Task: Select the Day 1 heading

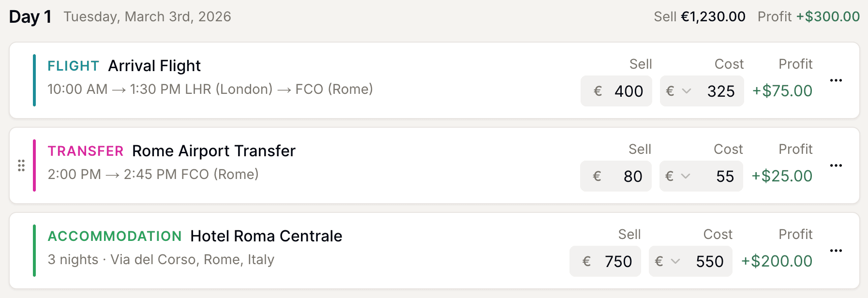Action: point(30,16)
